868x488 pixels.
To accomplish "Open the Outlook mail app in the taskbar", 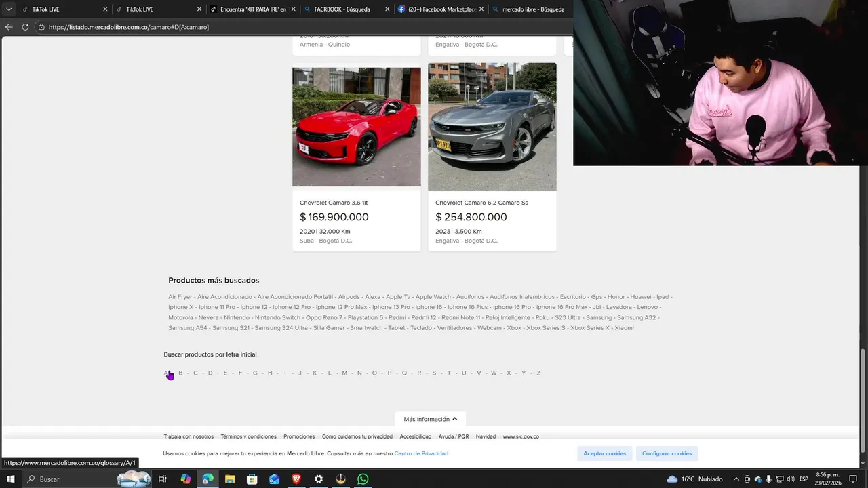I will pyautogui.click(x=274, y=479).
